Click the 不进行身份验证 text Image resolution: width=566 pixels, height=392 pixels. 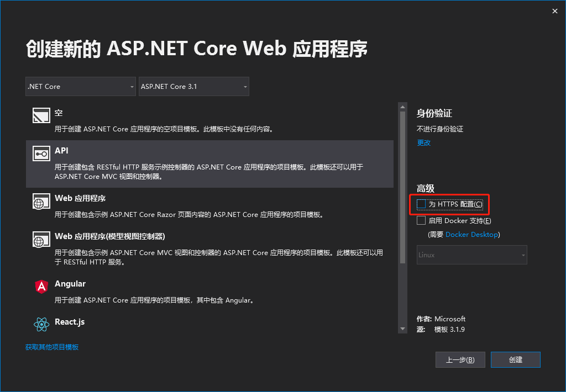point(439,129)
